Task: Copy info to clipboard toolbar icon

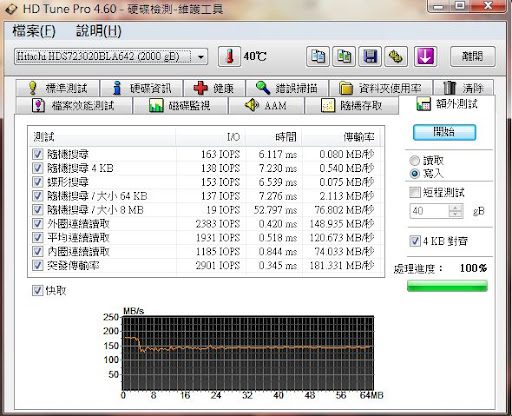Action: [318, 56]
